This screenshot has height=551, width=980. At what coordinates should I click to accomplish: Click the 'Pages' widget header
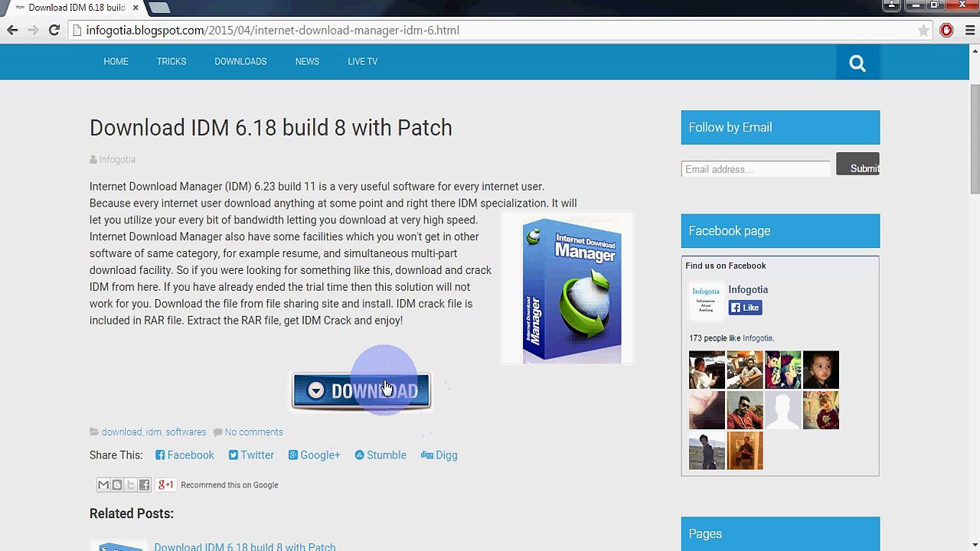[x=780, y=534]
